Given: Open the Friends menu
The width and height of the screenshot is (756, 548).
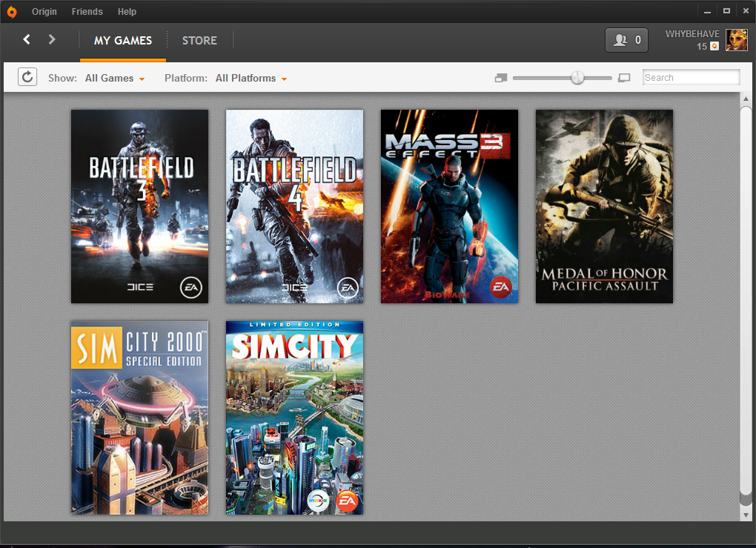Looking at the screenshot, I should [x=87, y=12].
